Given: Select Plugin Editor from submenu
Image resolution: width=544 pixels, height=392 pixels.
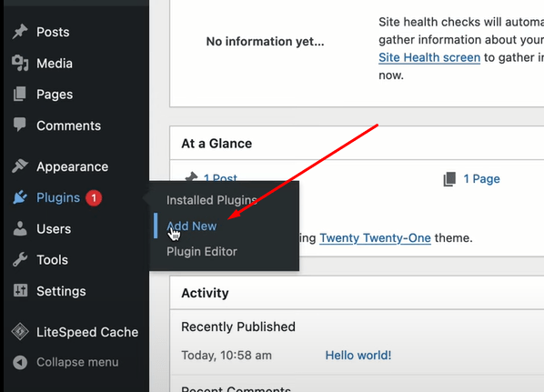Looking at the screenshot, I should [202, 252].
